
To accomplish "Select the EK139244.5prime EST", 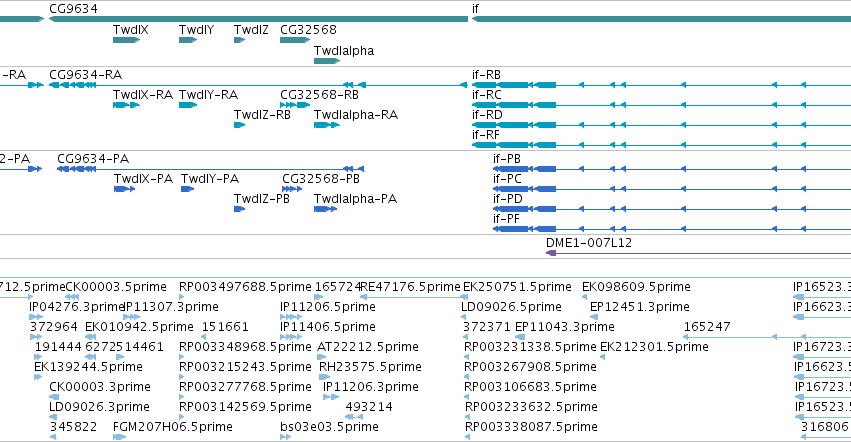I will (38, 377).
